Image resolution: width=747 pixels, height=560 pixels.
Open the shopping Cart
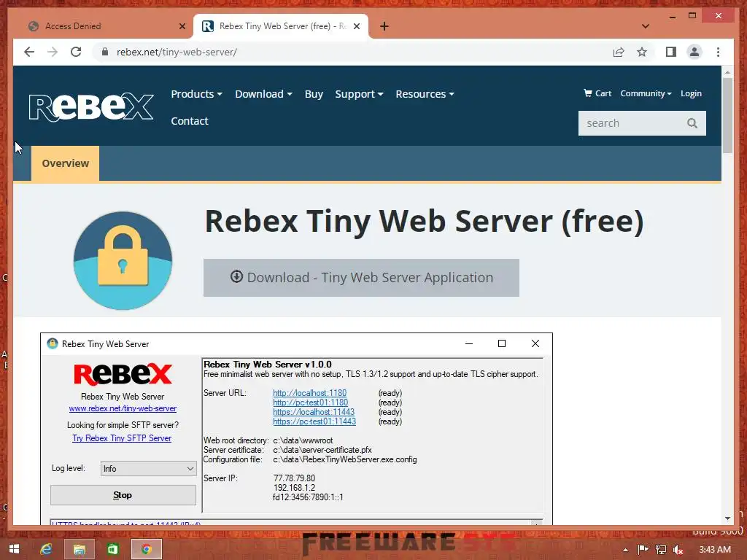click(597, 93)
